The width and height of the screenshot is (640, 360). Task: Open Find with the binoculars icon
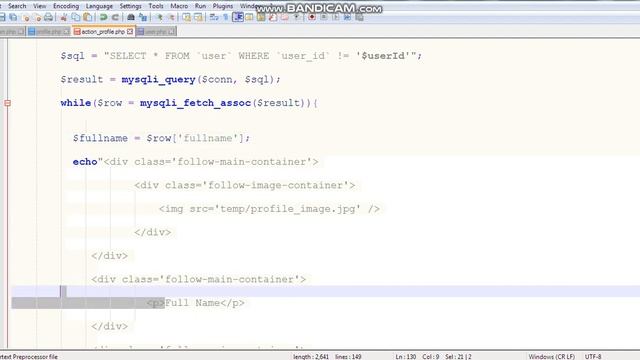[x=131, y=17]
